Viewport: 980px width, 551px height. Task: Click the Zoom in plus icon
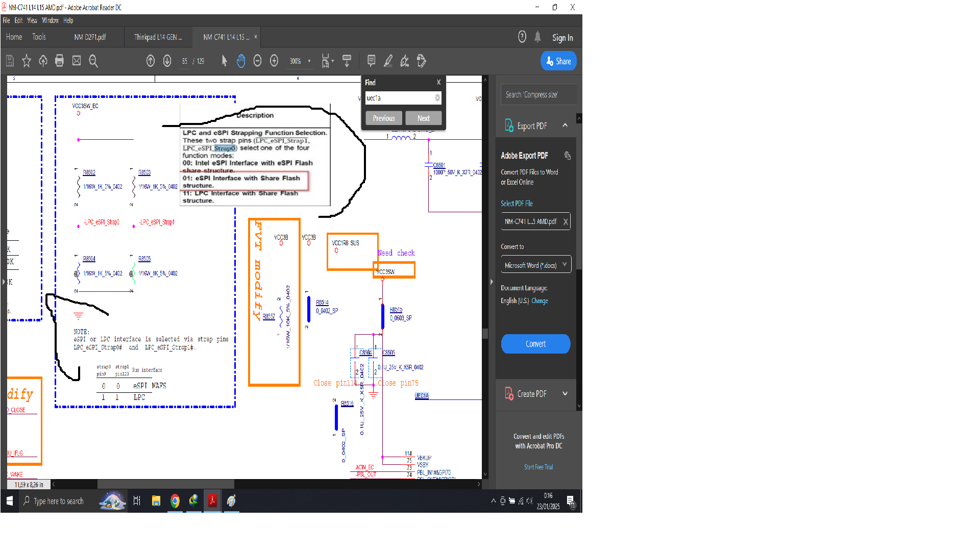pos(274,61)
